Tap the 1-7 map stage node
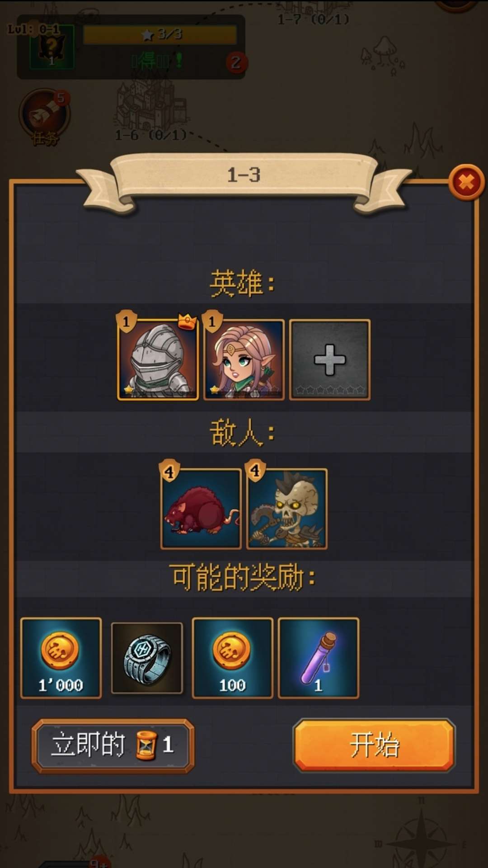This screenshot has width=488, height=868. [x=313, y=14]
